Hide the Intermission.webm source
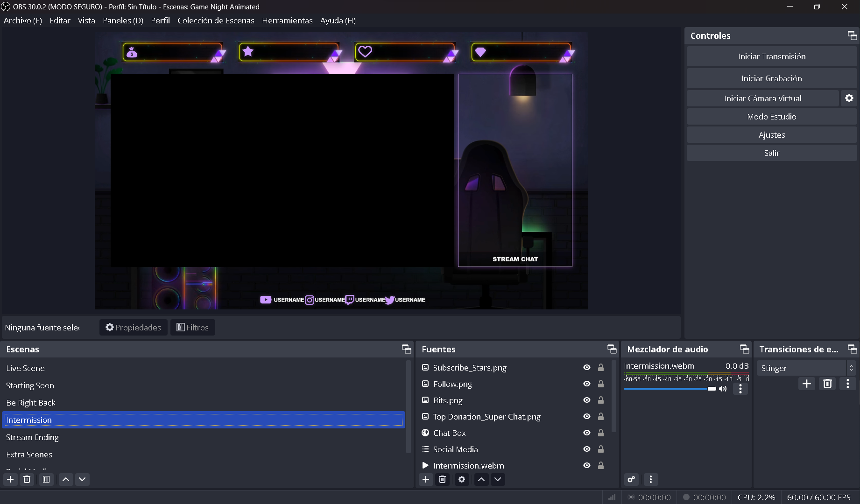860x504 pixels. (587, 466)
